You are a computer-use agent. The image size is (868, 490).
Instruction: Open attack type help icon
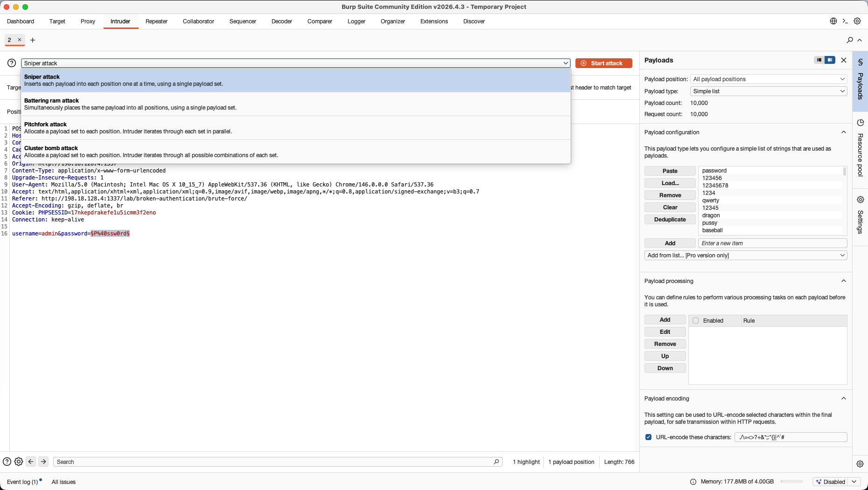point(12,63)
